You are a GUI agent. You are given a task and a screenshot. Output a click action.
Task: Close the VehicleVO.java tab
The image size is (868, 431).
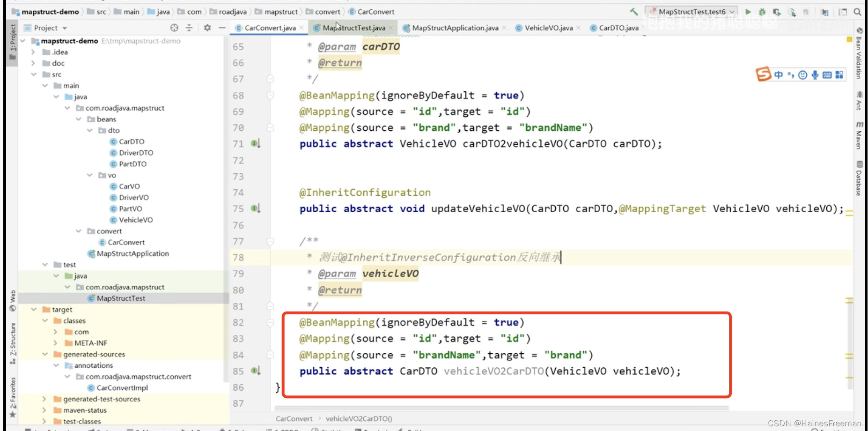(579, 28)
